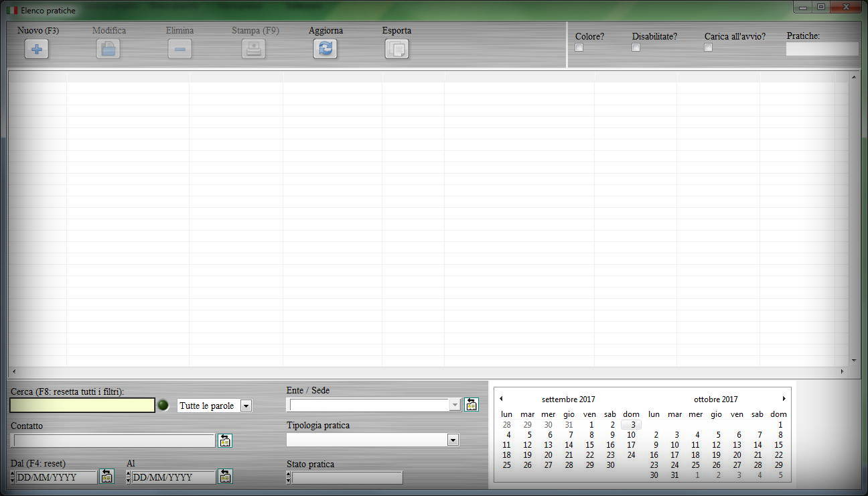Click into the Contatto field
868x496 pixels.
(114, 440)
